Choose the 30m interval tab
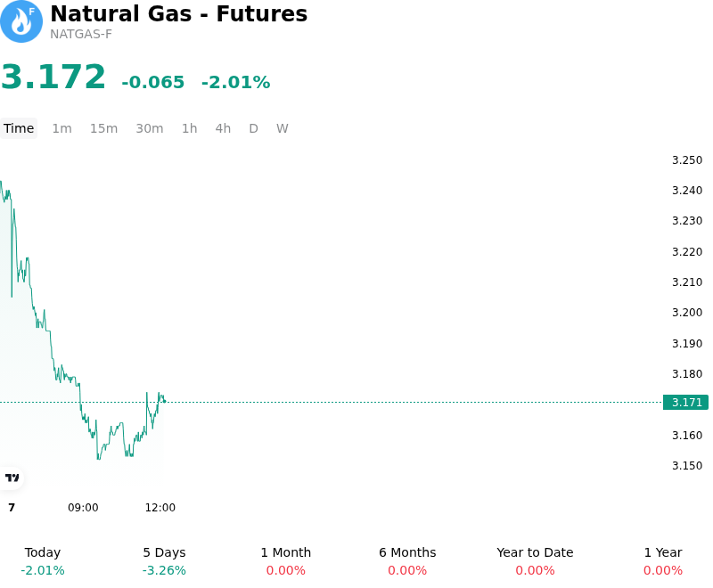This screenshot has width=713, height=588. [150, 128]
